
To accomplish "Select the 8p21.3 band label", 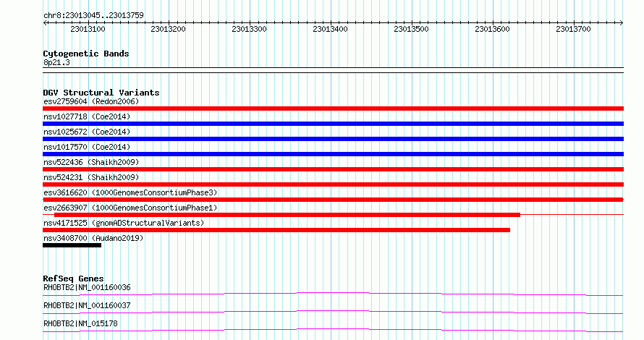I will tap(56, 62).
